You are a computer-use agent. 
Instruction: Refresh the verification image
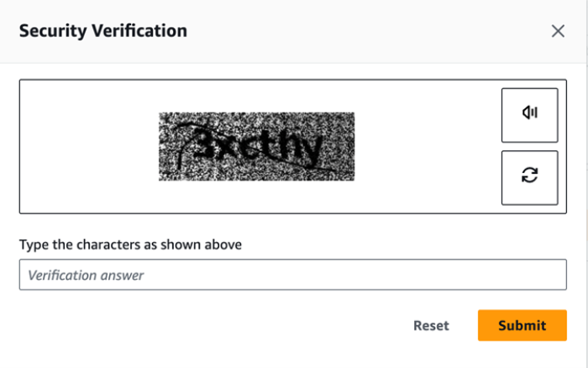(529, 177)
